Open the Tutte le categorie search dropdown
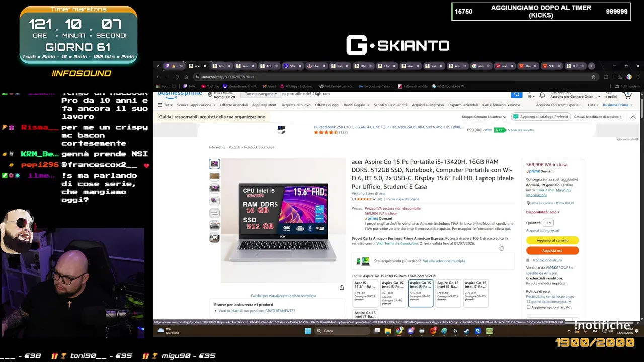The width and height of the screenshot is (644, 362). 260,94
